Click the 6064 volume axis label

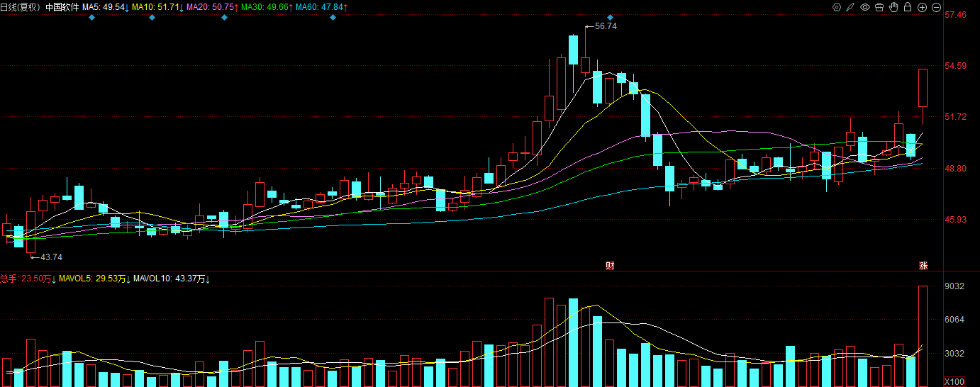coord(954,320)
